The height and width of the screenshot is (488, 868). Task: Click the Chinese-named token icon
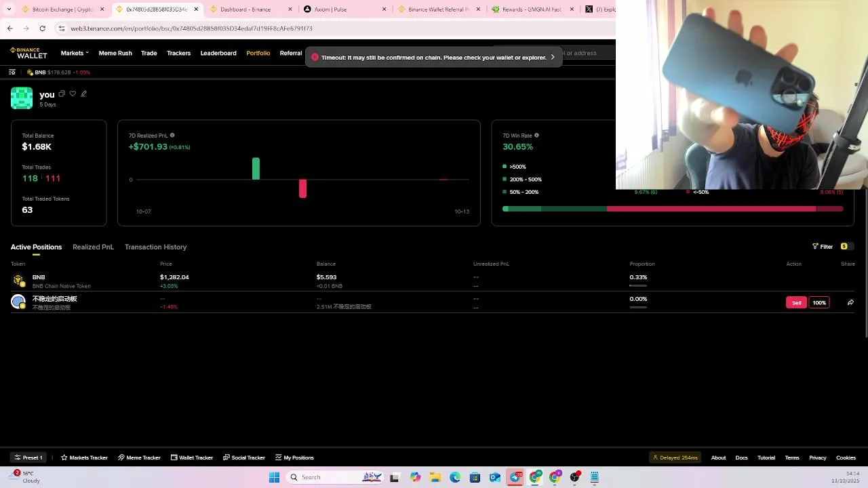(18, 302)
